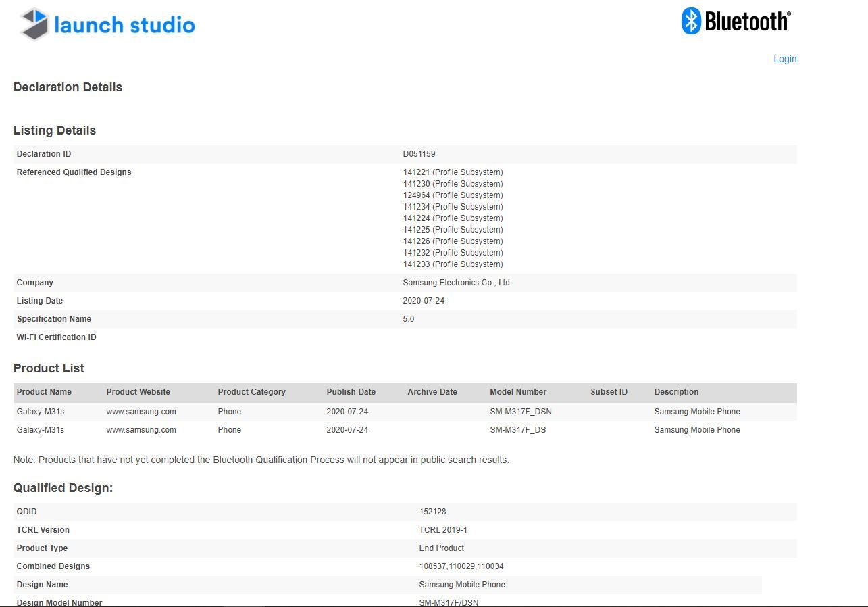Click the launch studio logo

107,25
